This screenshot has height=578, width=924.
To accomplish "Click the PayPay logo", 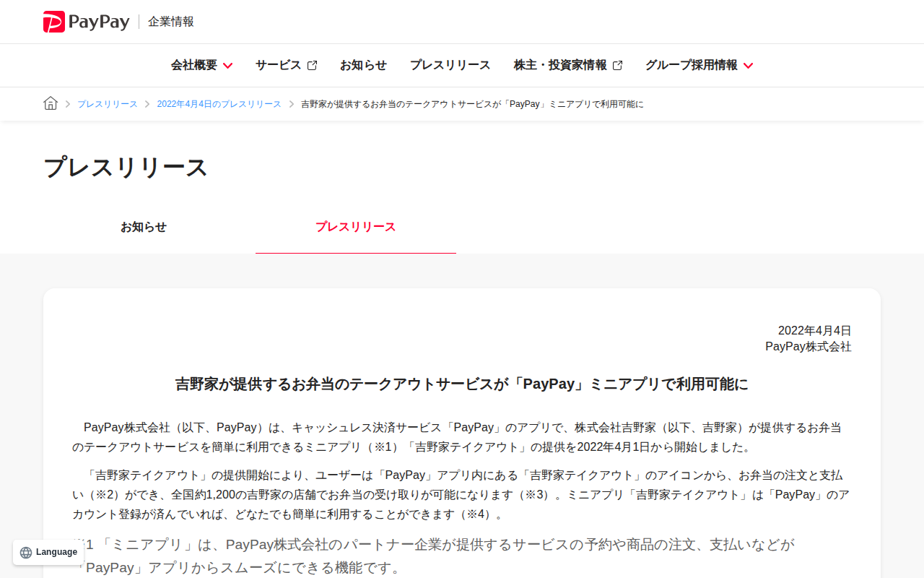I will pos(86,22).
